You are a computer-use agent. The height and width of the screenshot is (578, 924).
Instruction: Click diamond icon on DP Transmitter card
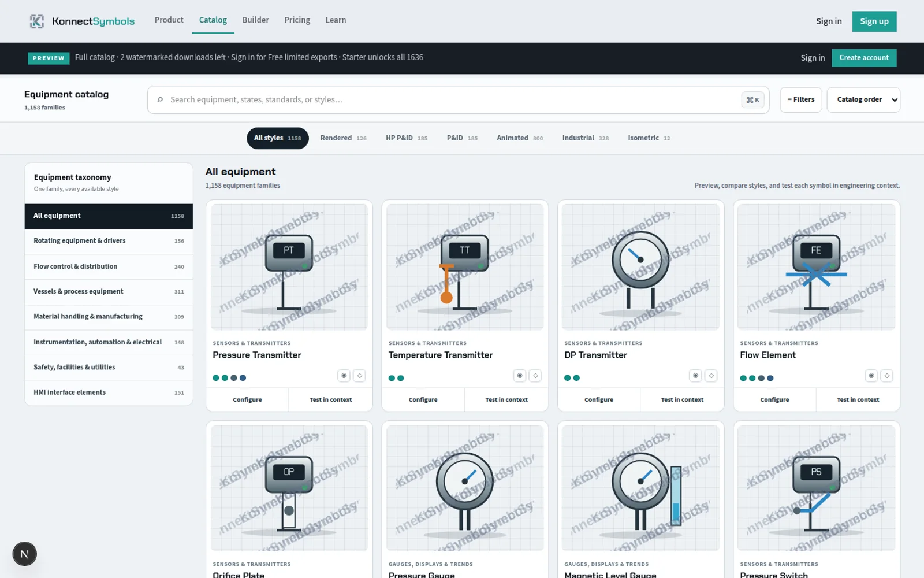click(x=711, y=376)
